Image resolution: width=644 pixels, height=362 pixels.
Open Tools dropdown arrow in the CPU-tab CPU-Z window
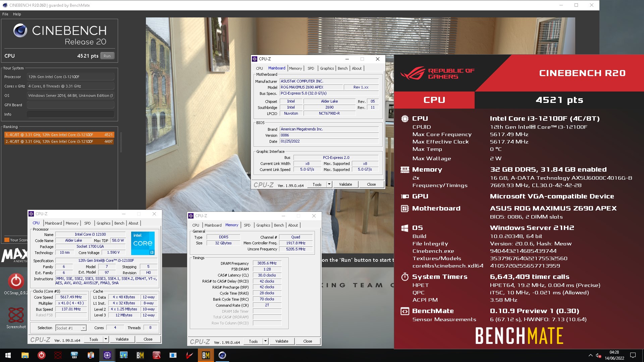click(x=106, y=339)
